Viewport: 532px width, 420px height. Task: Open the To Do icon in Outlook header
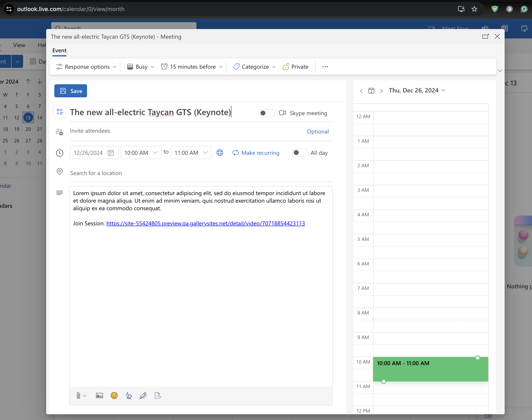pos(524,28)
